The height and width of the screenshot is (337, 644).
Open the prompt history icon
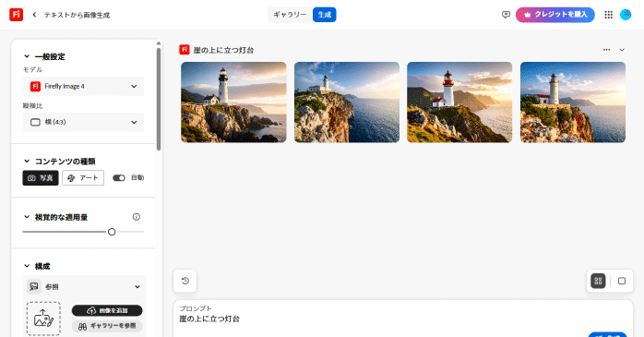pyautogui.click(x=185, y=281)
